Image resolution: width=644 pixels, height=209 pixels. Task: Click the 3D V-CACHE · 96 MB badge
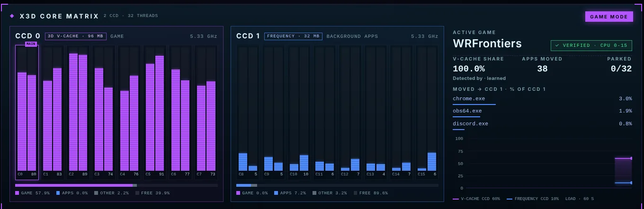76,36
